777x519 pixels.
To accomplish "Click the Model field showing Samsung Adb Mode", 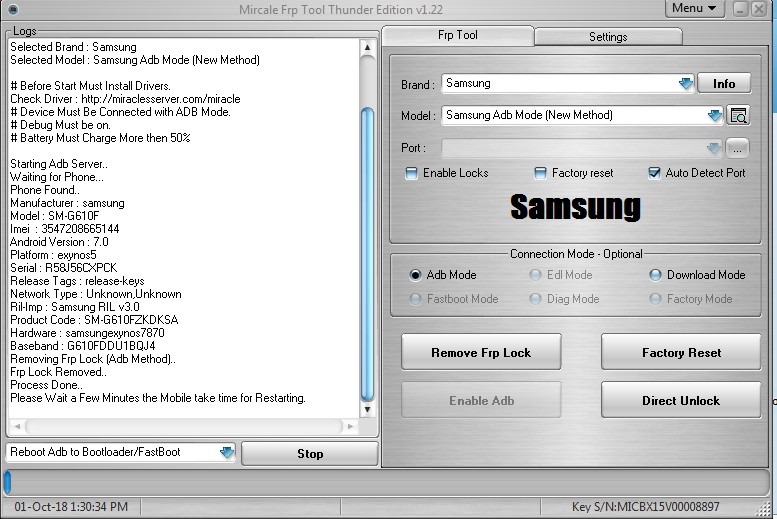I will point(582,115).
